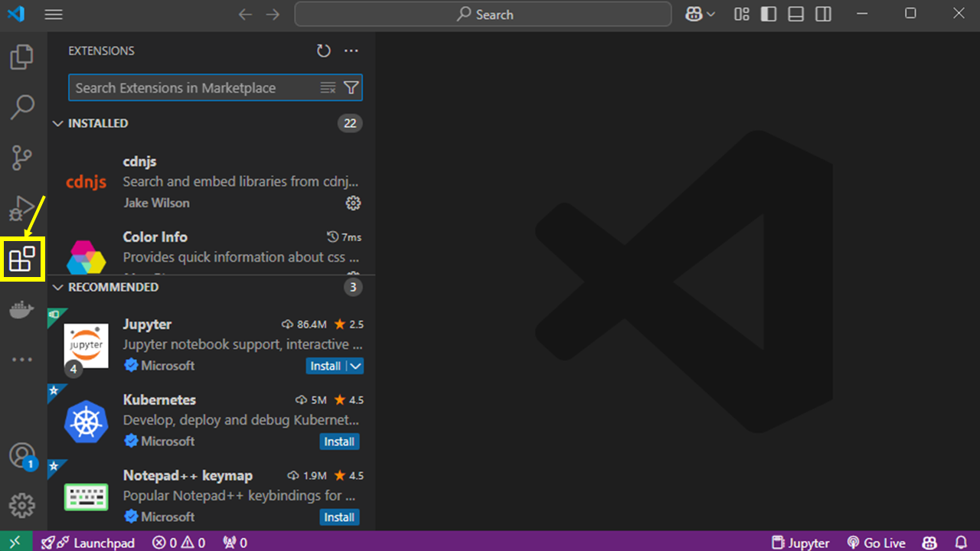Click Jupyter download count 86.4M
The image size is (980, 551).
[x=304, y=324]
